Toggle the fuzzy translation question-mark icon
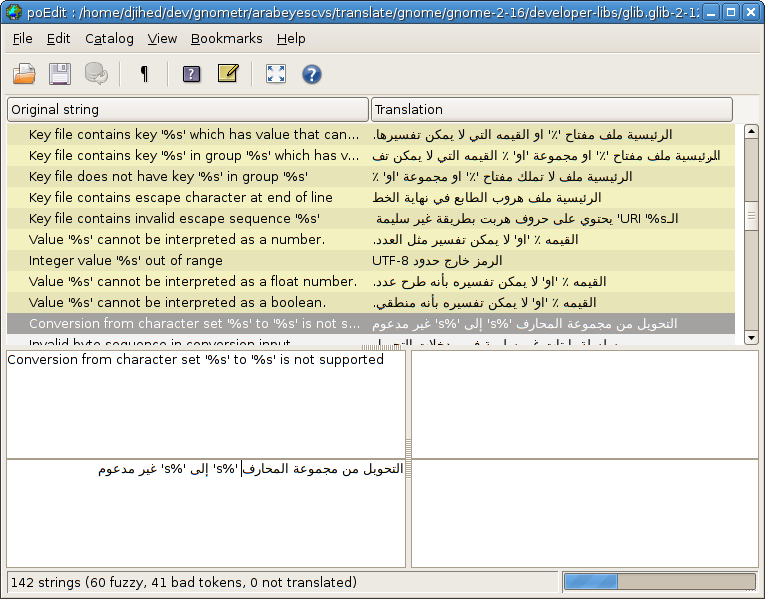 tap(191, 74)
